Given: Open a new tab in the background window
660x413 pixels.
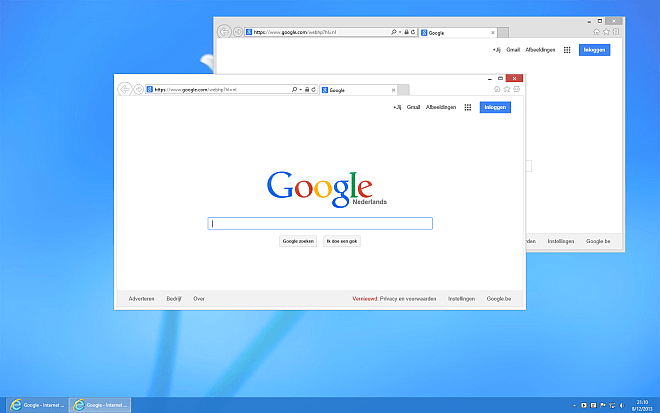Looking at the screenshot, I should [x=503, y=32].
